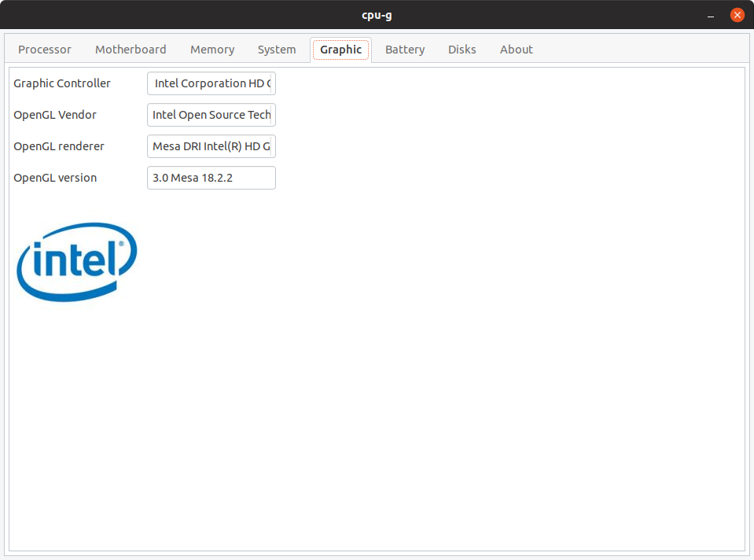
Task: Click the OpenGL version label
Action: tap(55, 178)
